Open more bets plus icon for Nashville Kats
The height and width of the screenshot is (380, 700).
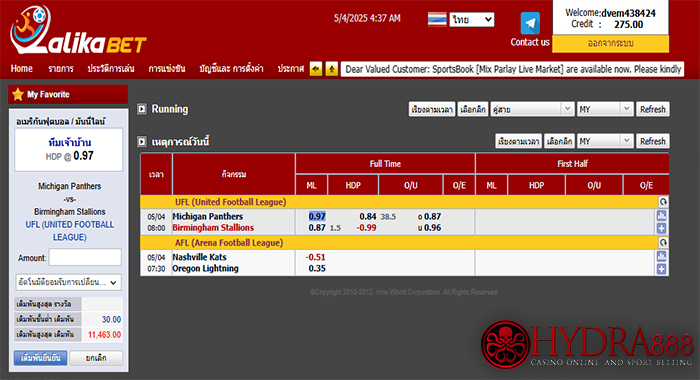662,269
